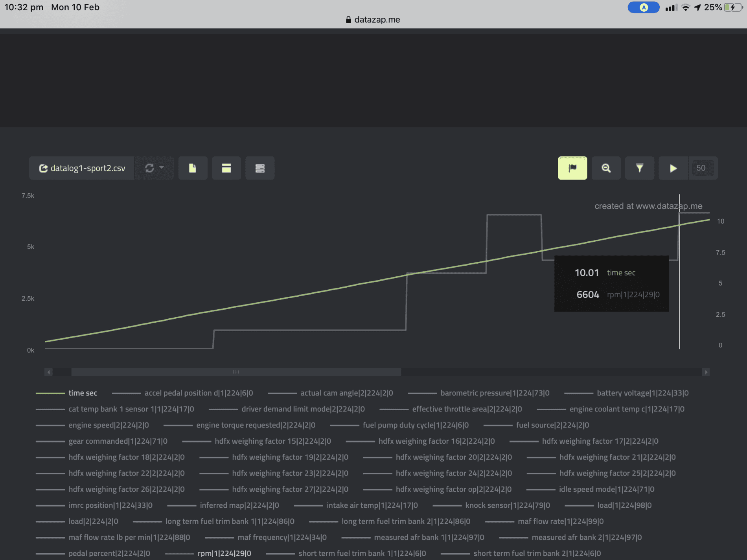The image size is (747, 560).
Task: Toggle maf flow rate lb per min series
Action: click(x=113, y=537)
